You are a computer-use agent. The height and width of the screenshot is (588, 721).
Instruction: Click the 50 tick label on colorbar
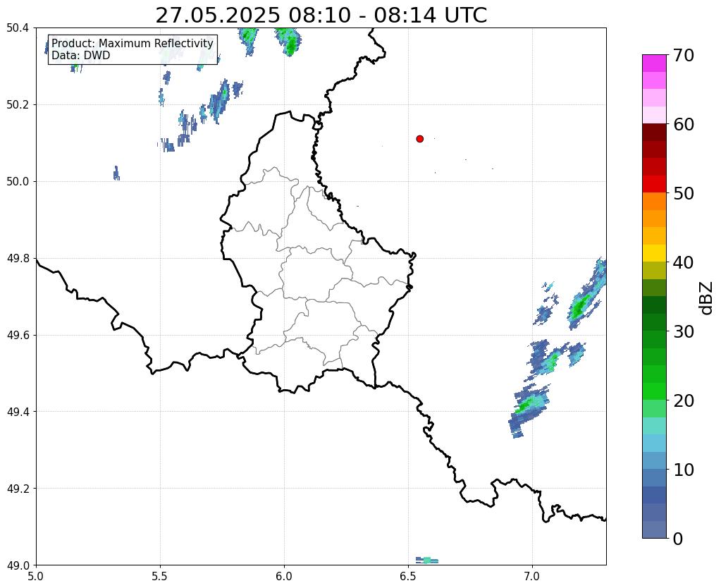tap(684, 193)
